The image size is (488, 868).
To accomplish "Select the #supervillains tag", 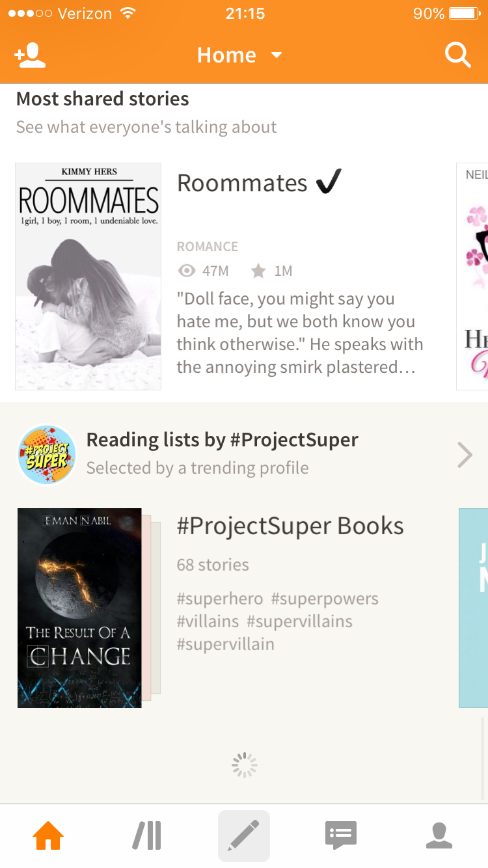I will [299, 621].
